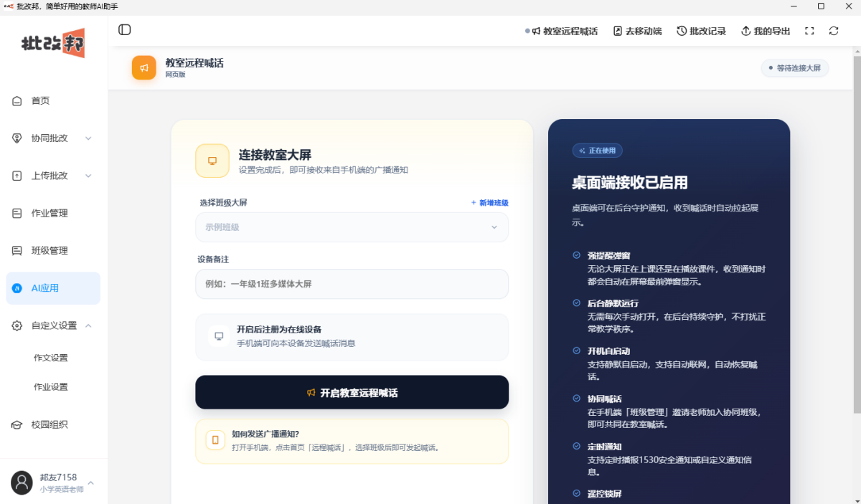Click the 设备备注 input field
Viewport: 861px width, 504px height.
[x=352, y=284]
